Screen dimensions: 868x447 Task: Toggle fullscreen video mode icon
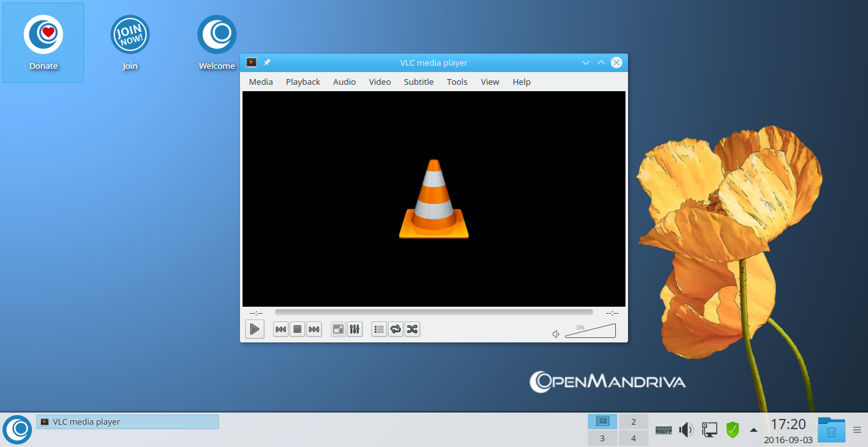tap(338, 329)
